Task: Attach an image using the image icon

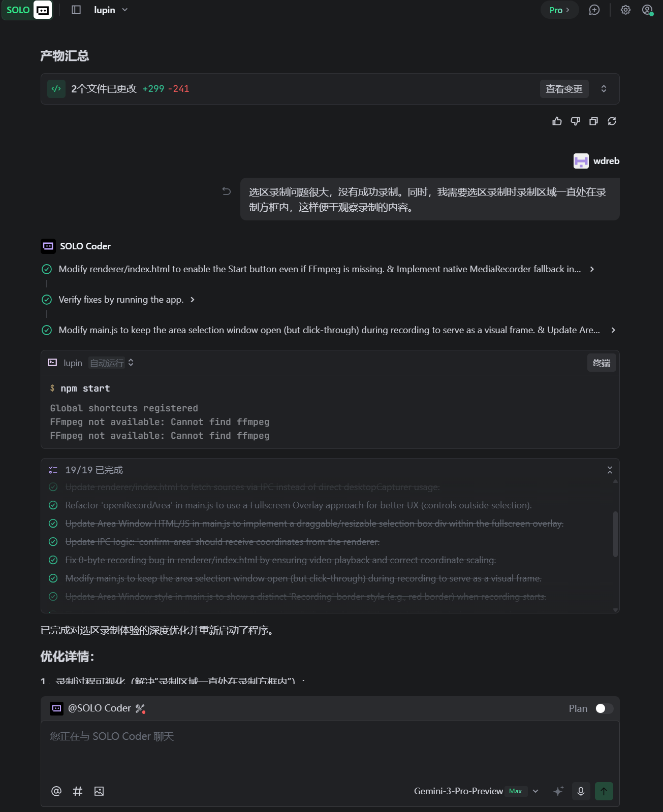Action: pos(99,791)
